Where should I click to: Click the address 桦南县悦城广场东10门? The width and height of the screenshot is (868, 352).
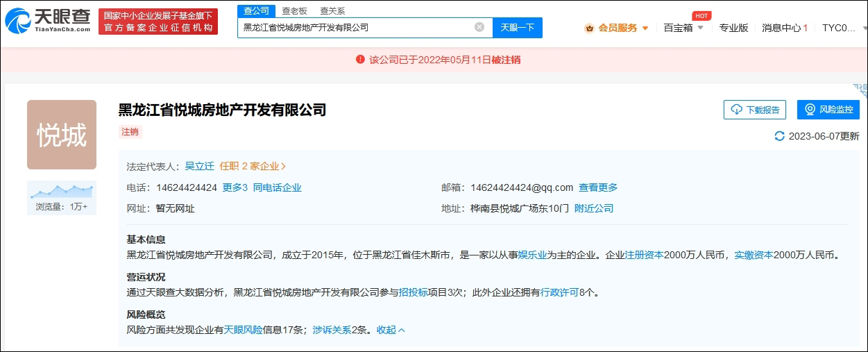click(x=520, y=208)
